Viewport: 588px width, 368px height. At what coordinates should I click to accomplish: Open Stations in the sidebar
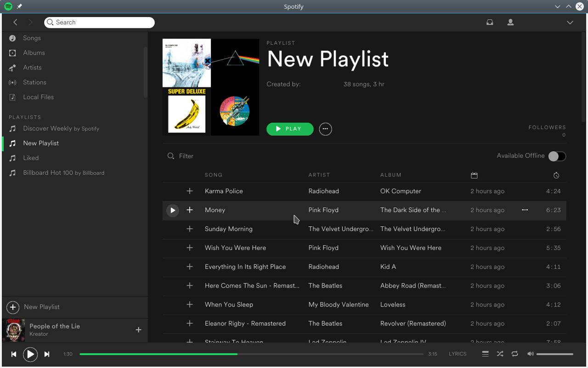[x=34, y=82]
